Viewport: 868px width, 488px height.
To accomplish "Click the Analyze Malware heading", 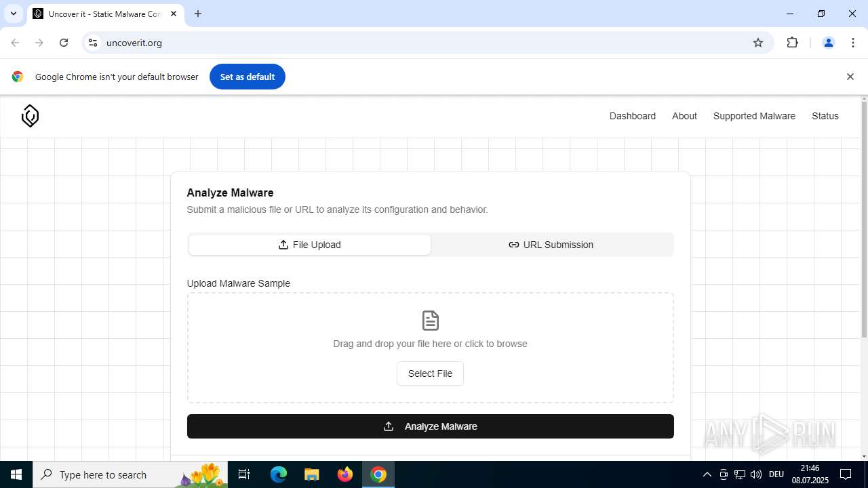I will [x=230, y=192].
